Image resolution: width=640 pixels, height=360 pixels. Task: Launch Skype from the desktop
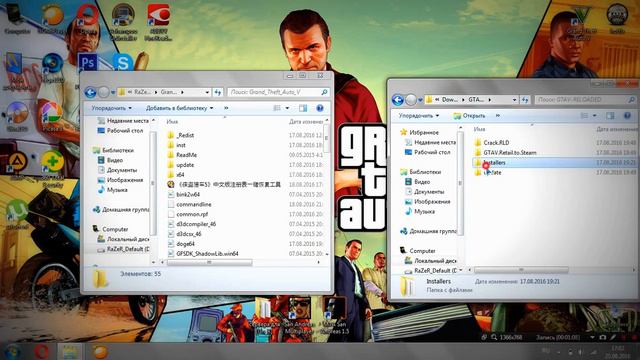(123, 62)
